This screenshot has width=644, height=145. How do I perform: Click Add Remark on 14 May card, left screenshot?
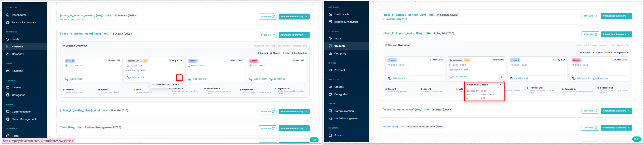pyautogui.click(x=135, y=78)
